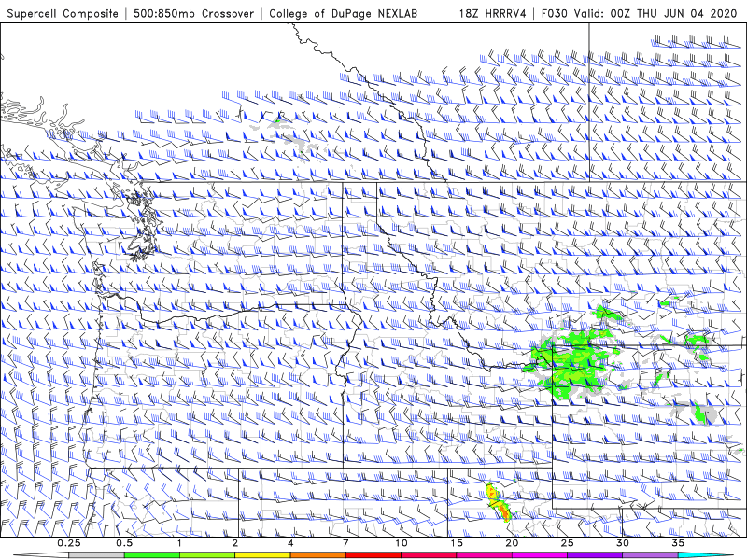Click the 0.25 legend value
Viewport: 747px width, 560px height.
click(68, 543)
